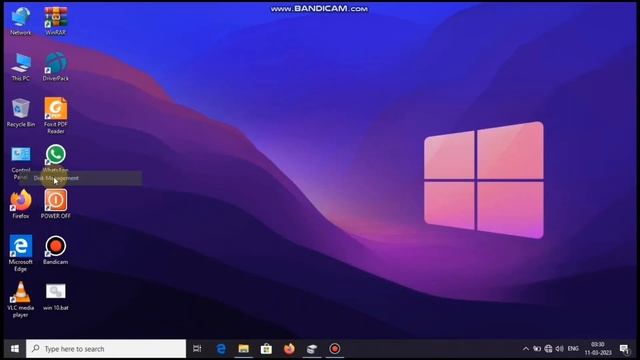The height and width of the screenshot is (360, 640).
Task: Select the win 10.bat file
Action: click(x=56, y=297)
